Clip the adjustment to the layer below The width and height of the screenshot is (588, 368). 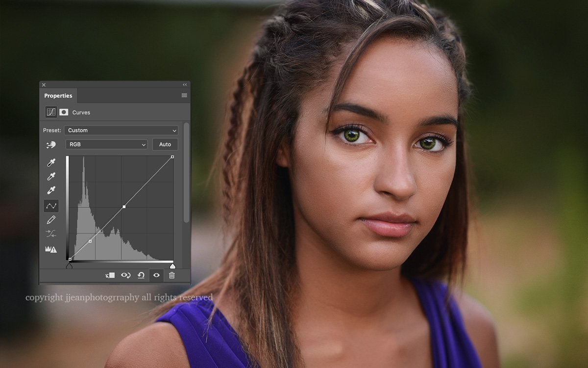tap(110, 275)
